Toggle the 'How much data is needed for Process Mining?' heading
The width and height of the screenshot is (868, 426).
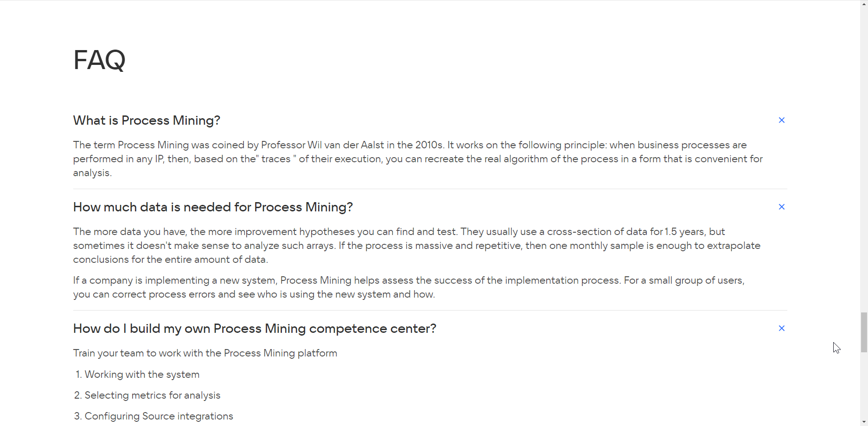pos(213,207)
